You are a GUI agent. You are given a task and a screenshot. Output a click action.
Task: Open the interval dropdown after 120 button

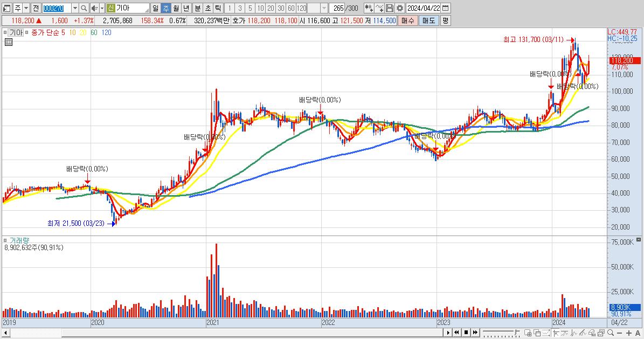(324, 8)
